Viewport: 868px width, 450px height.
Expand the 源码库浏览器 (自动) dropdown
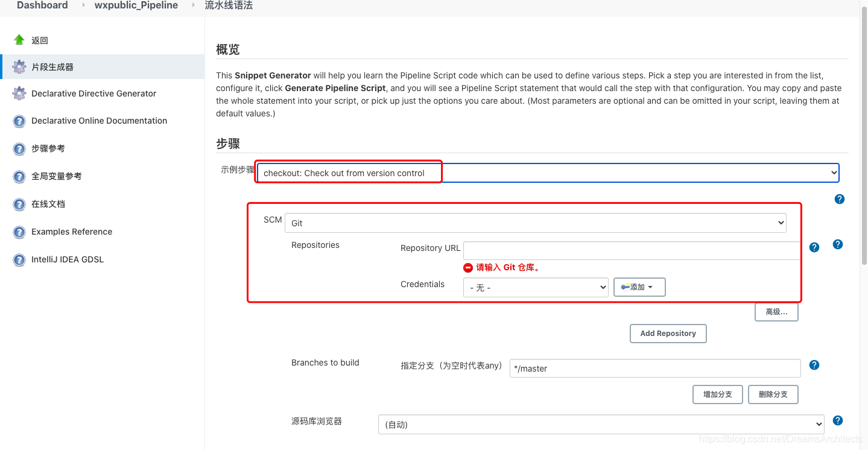click(601, 424)
